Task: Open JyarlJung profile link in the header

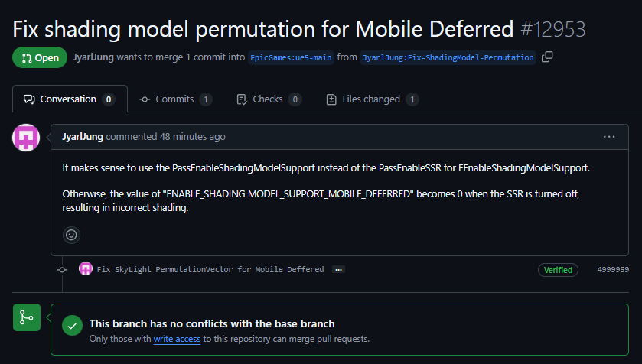Action: [93, 57]
